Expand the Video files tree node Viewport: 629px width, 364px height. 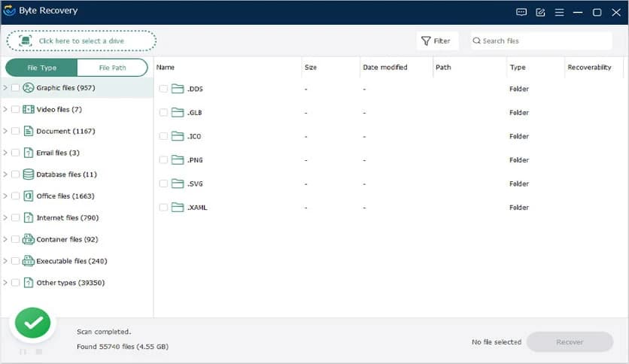5,109
